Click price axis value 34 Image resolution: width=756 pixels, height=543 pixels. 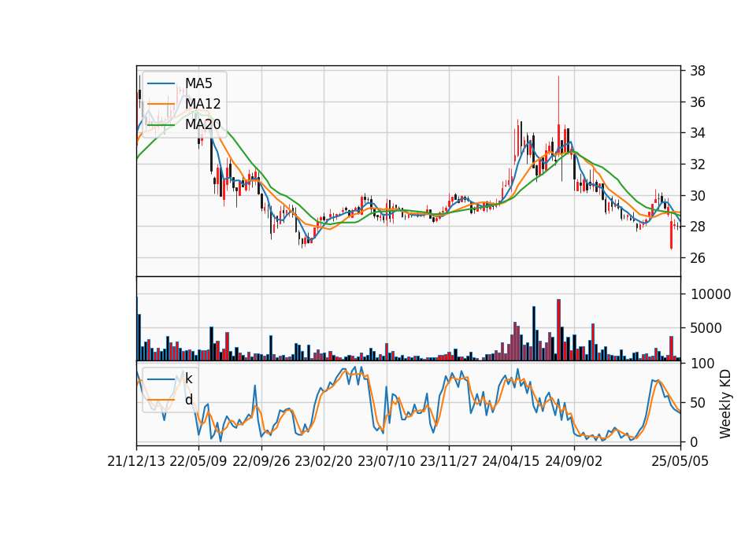click(698, 133)
